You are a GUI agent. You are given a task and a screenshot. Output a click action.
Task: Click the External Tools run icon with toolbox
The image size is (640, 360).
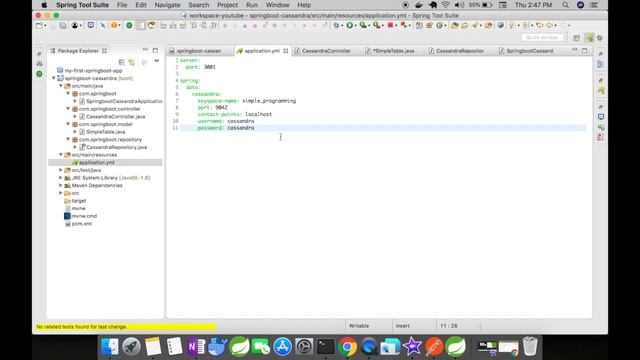click(x=376, y=25)
